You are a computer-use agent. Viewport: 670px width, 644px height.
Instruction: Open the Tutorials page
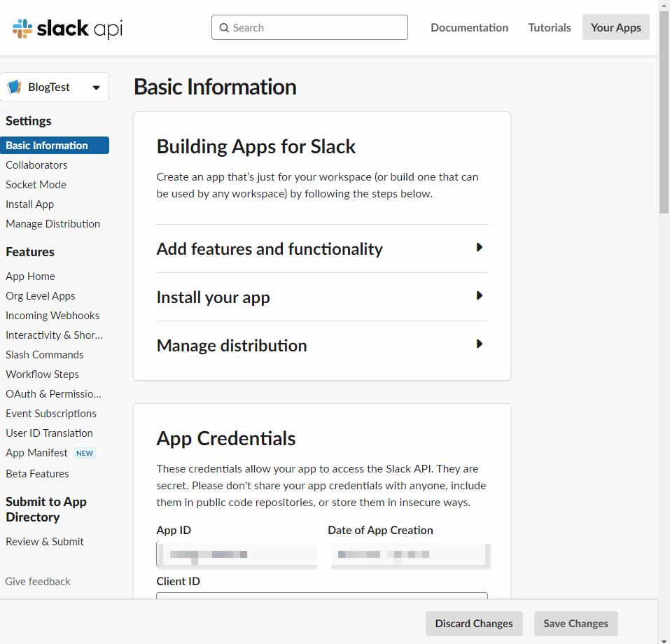tap(550, 27)
